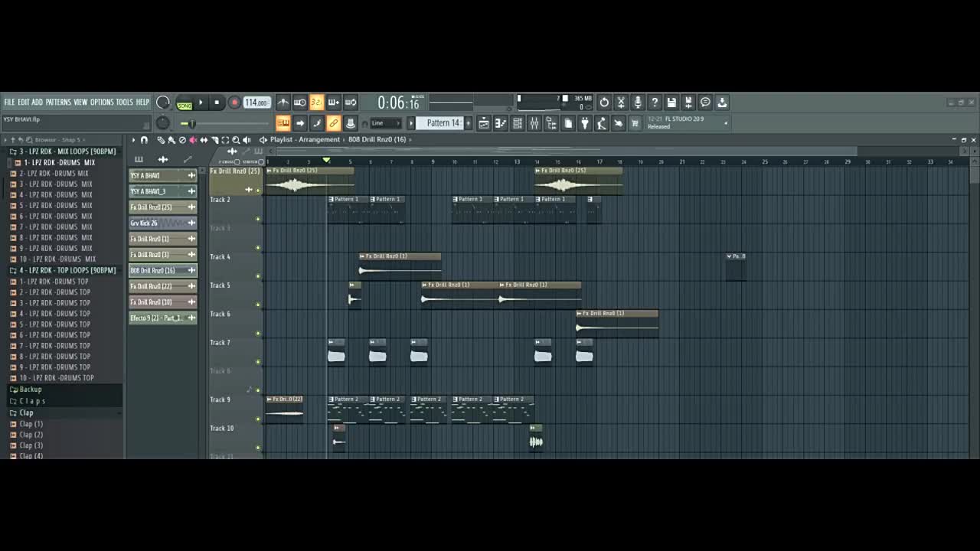Open the HELP menu

tap(143, 102)
